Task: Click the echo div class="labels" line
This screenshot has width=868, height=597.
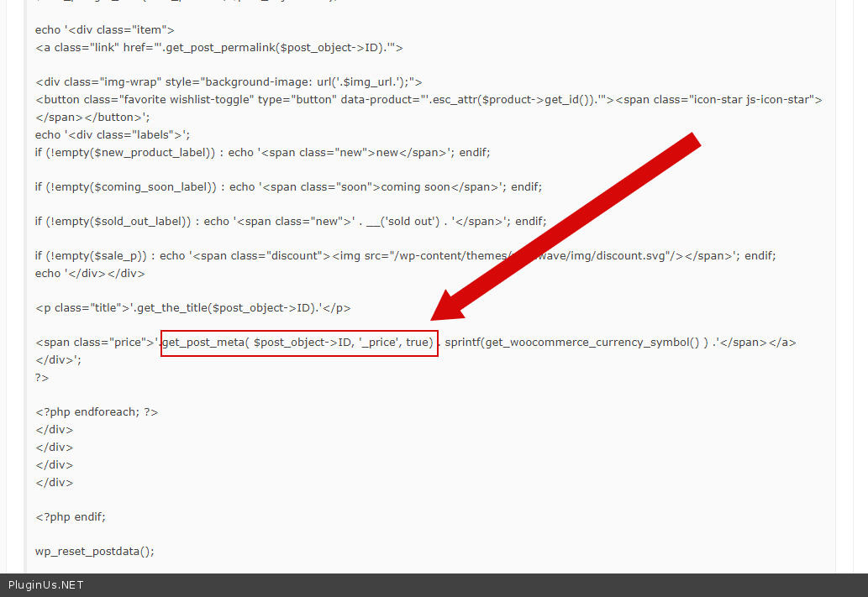Action: click(x=113, y=134)
